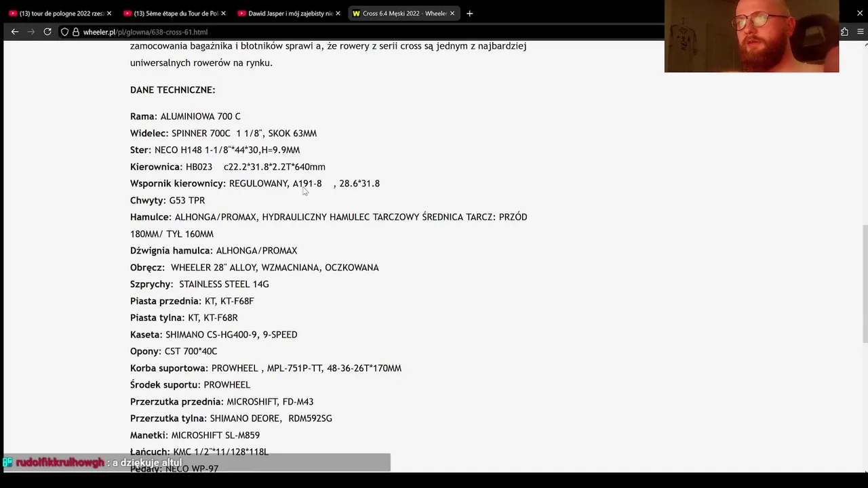Open site info via the padlock icon
Image resolution: width=868 pixels, height=488 pixels.
coord(76,32)
